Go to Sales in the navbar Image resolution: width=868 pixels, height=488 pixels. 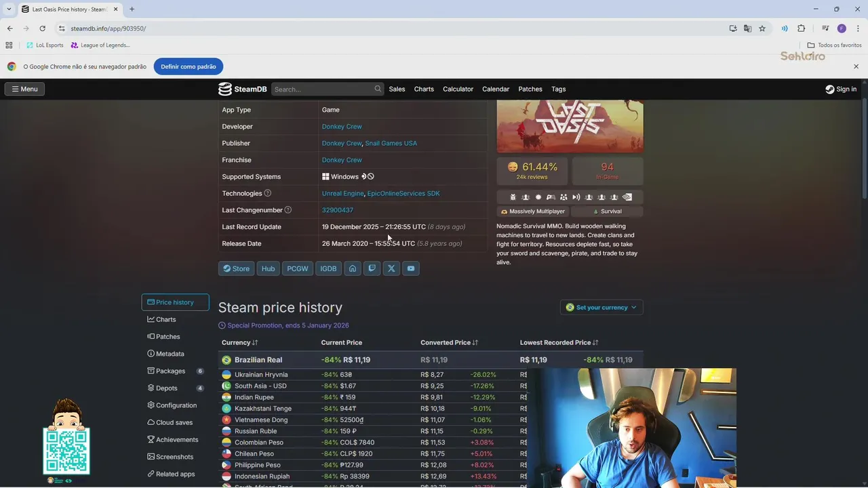(397, 89)
